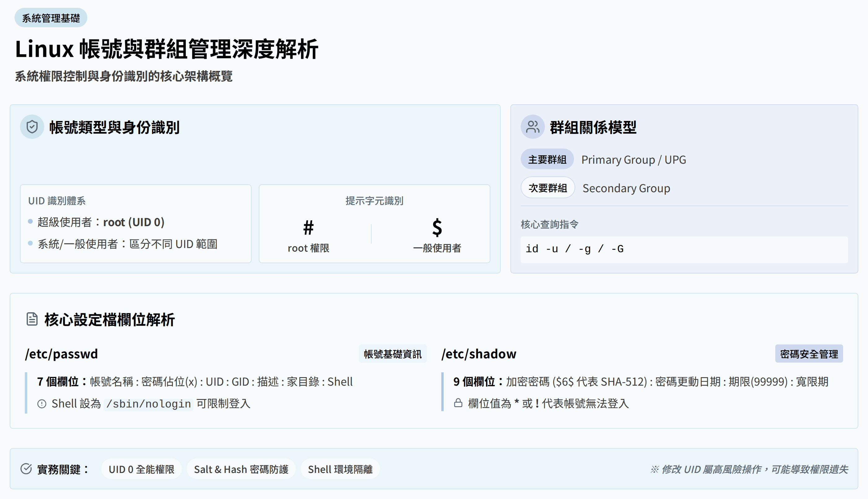Screen dimensions: 868x499
Task: Click the document icon beside 核心設定檔欄位解析
Action: 32,319
